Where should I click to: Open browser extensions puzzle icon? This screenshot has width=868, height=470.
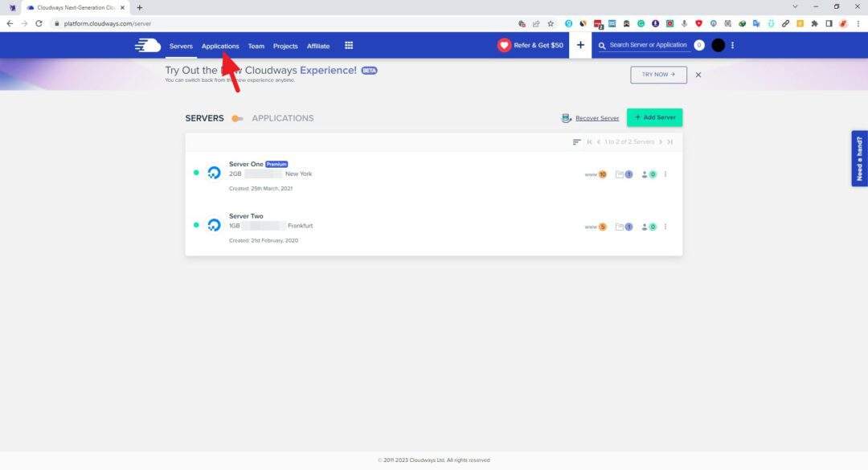(814, 24)
